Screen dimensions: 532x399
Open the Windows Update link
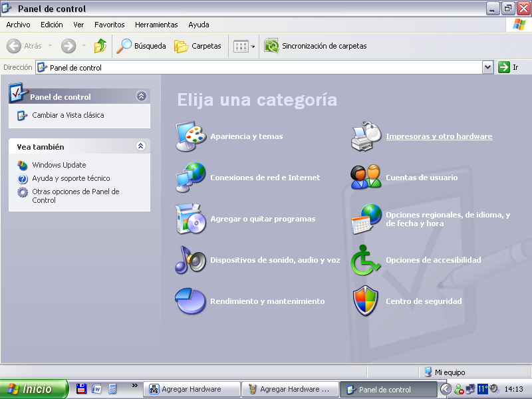click(x=59, y=165)
